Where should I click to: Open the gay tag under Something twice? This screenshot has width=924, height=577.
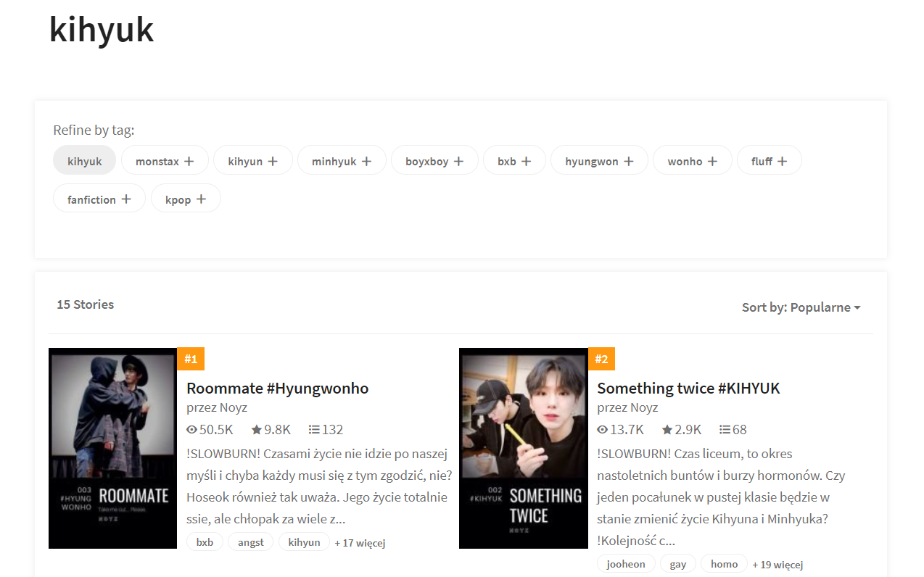(678, 564)
